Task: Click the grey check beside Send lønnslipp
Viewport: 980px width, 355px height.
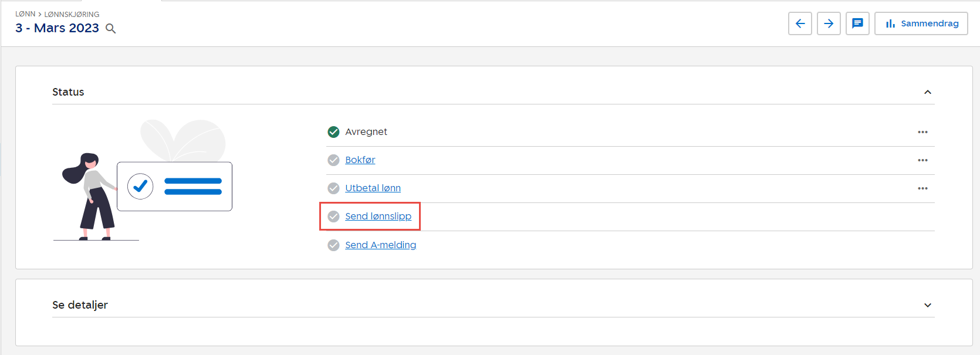Action: (333, 217)
